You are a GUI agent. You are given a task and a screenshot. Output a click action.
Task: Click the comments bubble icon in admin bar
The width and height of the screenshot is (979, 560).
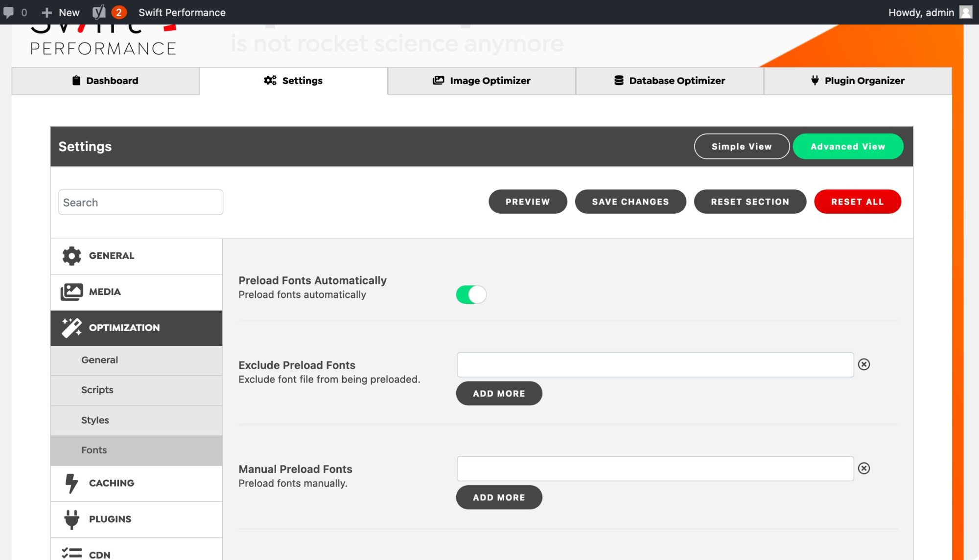pyautogui.click(x=9, y=12)
